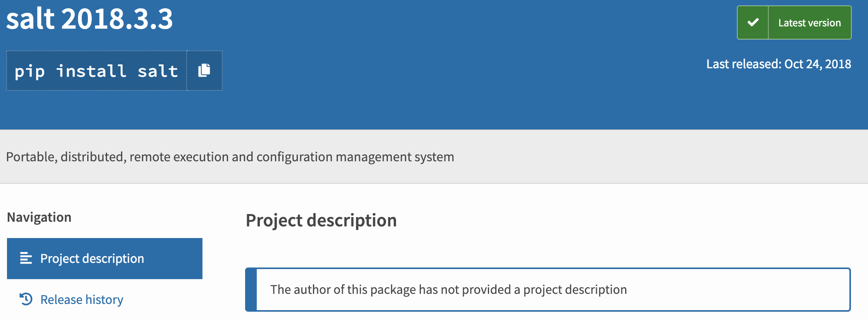Viewport: 868px width, 321px height.
Task: Click the 'pip install salt' command text
Action: click(96, 71)
